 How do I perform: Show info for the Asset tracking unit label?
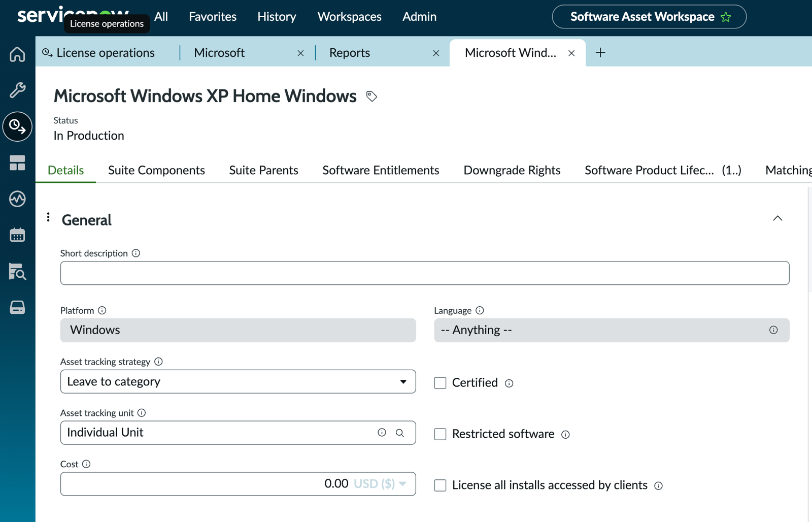click(142, 413)
